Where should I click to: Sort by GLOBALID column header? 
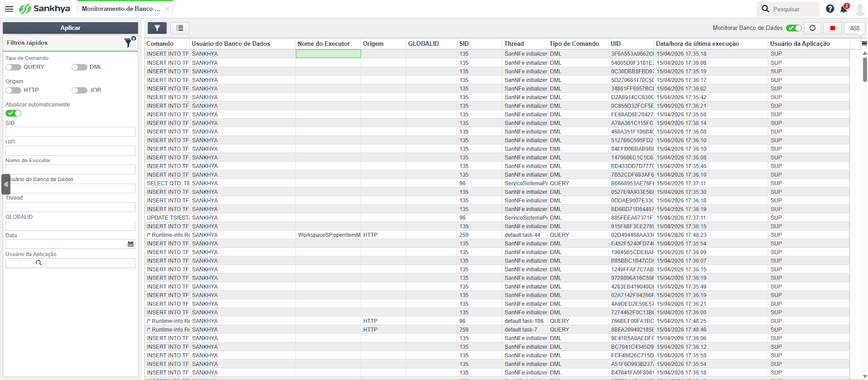pos(431,44)
